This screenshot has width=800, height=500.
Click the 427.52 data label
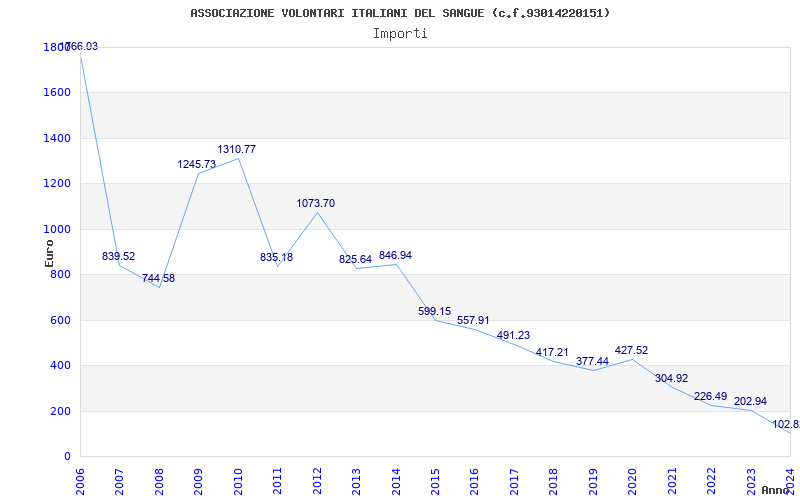click(632, 350)
